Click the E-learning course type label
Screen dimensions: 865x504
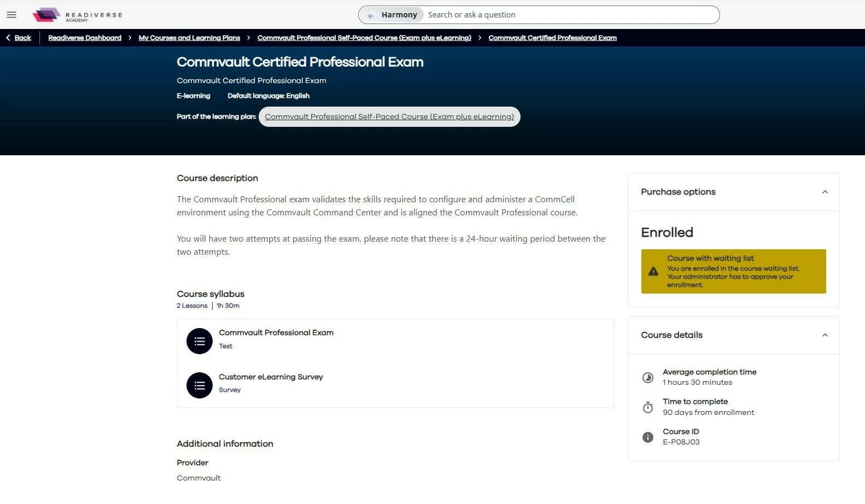coord(194,96)
